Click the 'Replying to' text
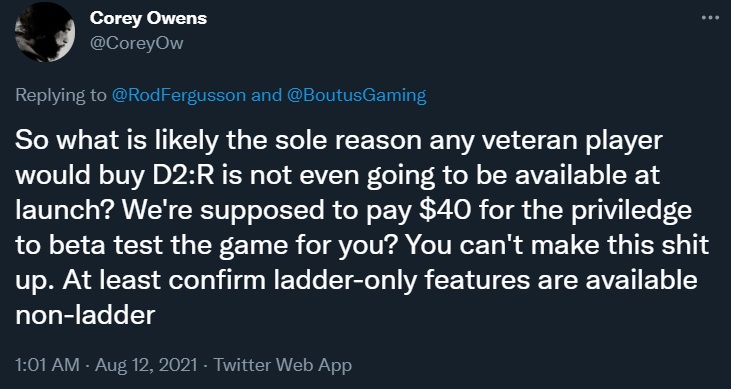 click(x=62, y=96)
